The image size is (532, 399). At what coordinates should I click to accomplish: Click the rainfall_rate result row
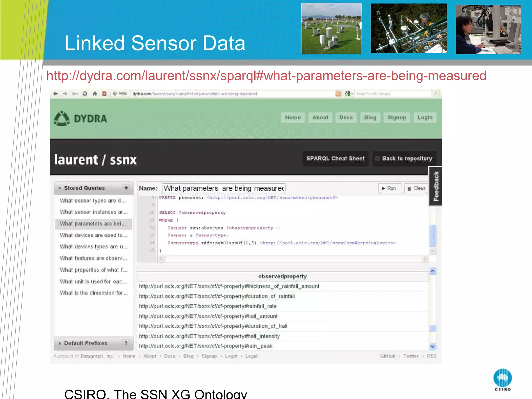[x=282, y=306]
